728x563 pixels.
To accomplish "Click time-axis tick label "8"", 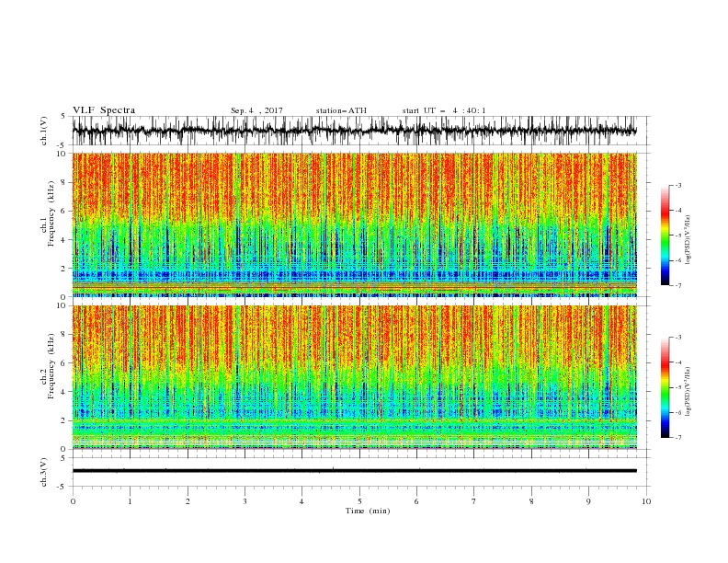I will 531,501.
